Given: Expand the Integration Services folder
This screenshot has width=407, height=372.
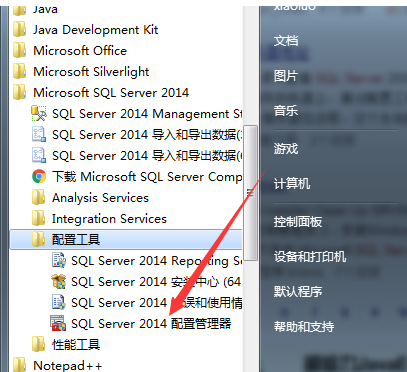Looking at the screenshot, I should tap(109, 219).
